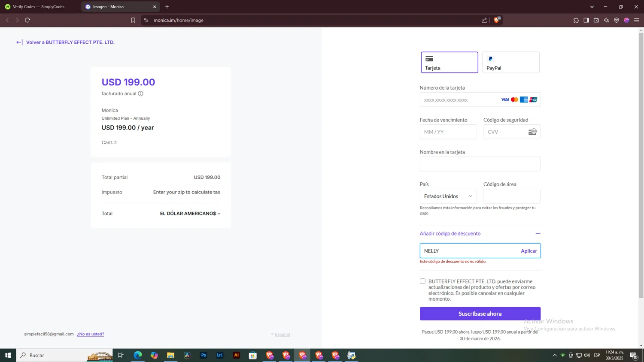Click the Código de área field
Screen dimensions: 644x362
(512, 196)
